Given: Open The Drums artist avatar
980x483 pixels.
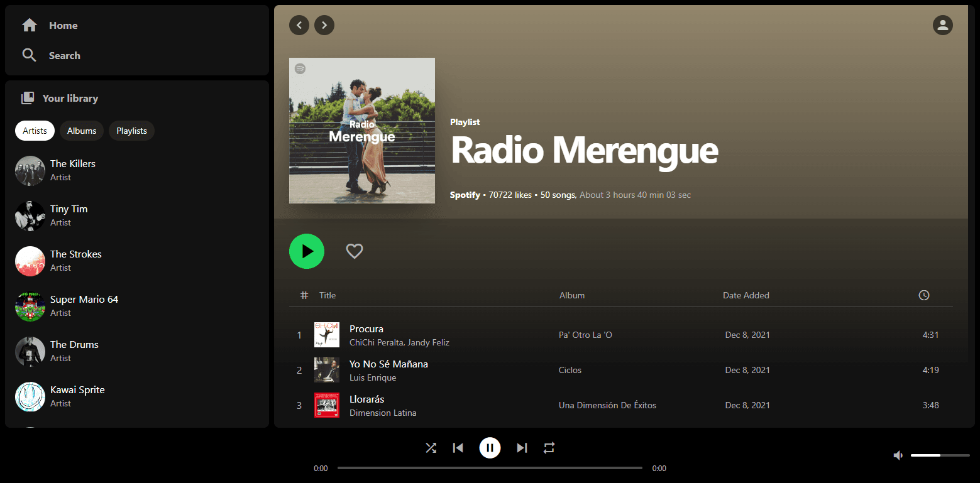Looking at the screenshot, I should tap(30, 352).
